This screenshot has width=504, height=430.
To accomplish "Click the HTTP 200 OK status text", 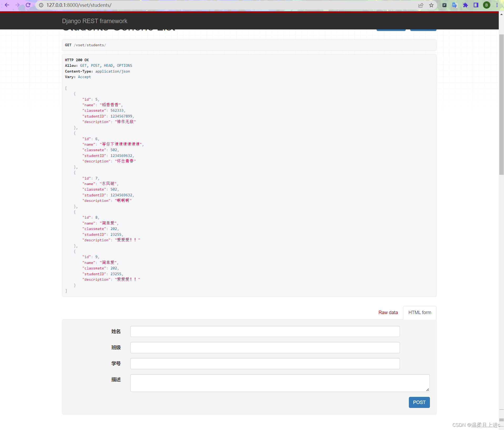I will [x=77, y=60].
